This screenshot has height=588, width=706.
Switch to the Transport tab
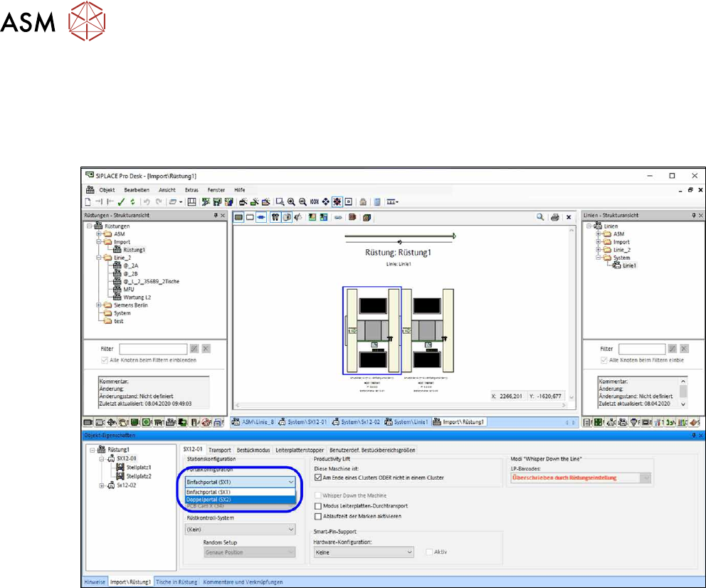click(220, 450)
